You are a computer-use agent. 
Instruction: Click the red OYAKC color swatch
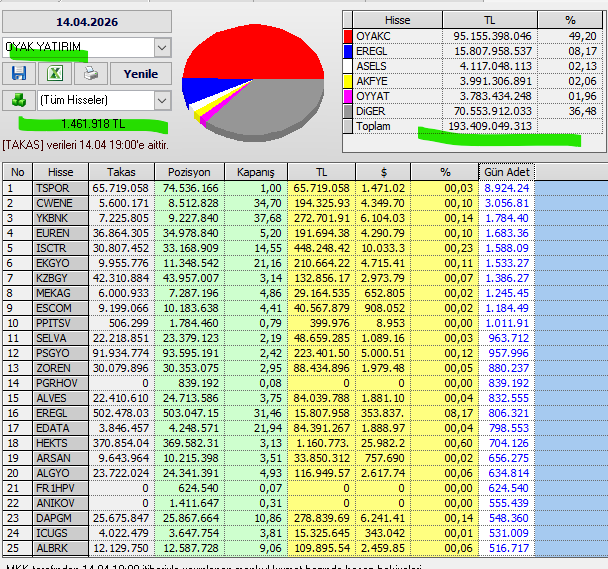pyautogui.click(x=348, y=36)
